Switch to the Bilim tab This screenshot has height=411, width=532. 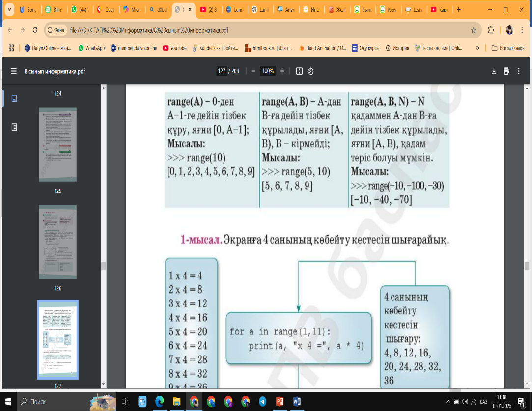[x=55, y=10]
